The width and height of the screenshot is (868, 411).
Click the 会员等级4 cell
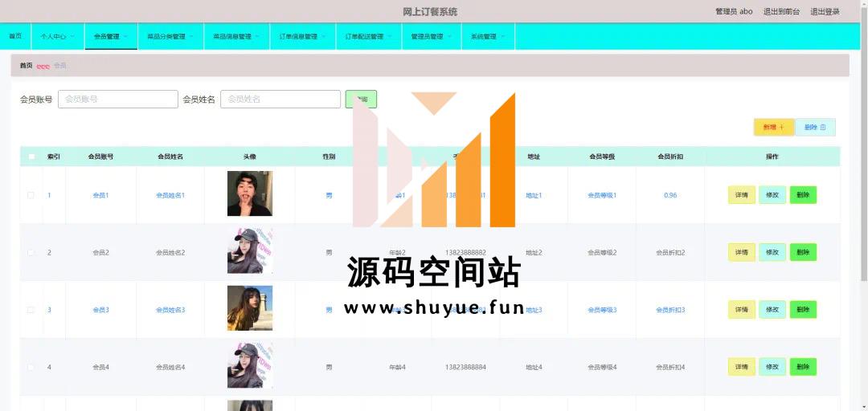[x=602, y=367]
